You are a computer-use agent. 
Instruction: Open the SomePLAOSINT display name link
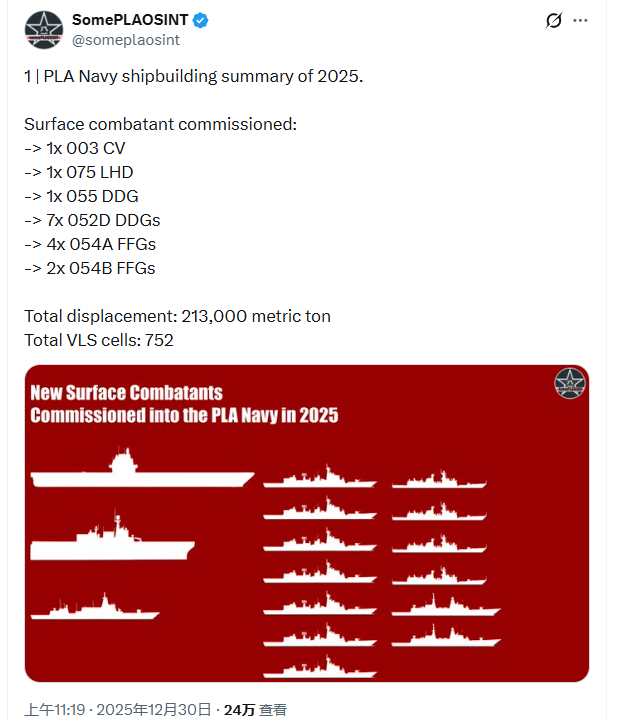129,20
